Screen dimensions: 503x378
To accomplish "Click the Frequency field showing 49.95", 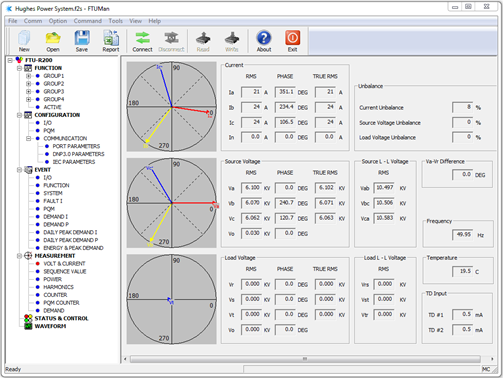I will (462, 235).
